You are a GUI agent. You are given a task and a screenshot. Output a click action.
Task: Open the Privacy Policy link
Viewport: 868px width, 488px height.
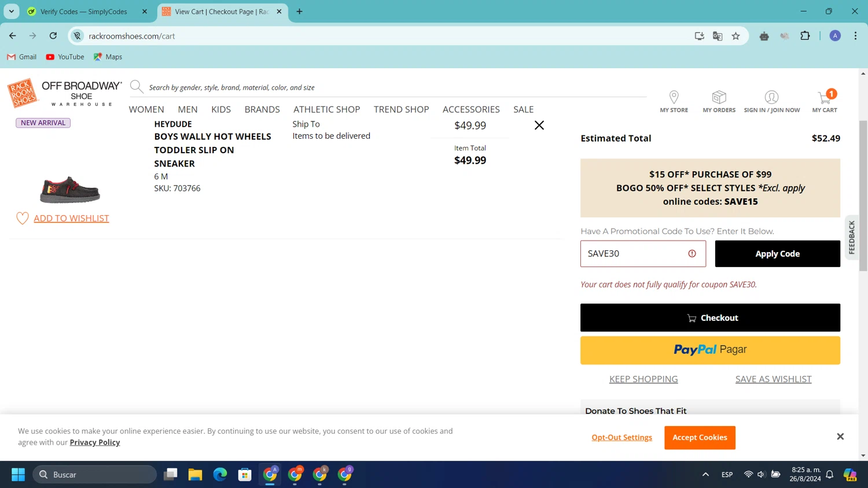click(95, 442)
